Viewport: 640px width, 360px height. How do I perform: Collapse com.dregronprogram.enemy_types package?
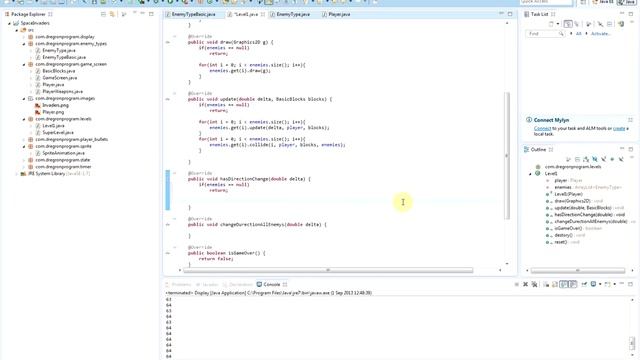tap(24, 44)
